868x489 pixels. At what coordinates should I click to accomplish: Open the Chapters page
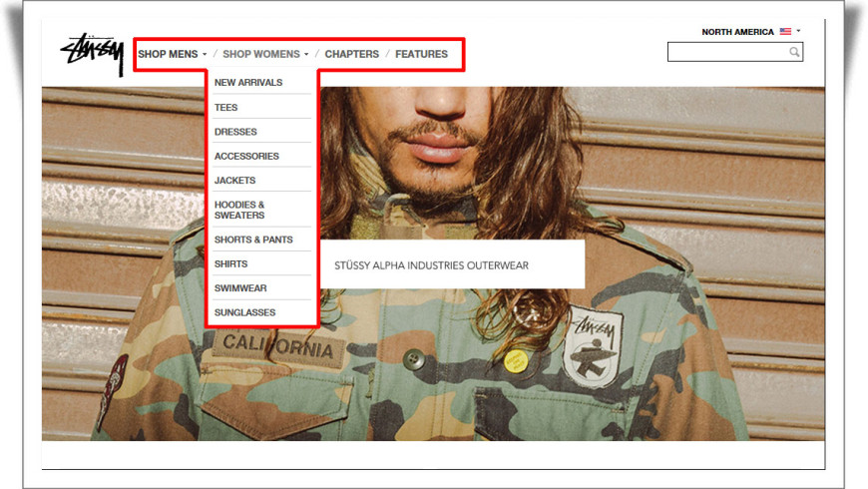[x=352, y=54]
